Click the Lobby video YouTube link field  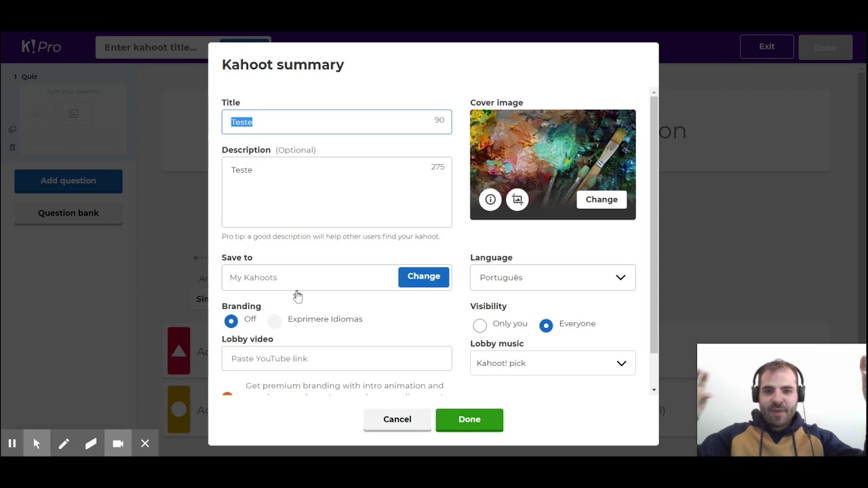(336, 359)
